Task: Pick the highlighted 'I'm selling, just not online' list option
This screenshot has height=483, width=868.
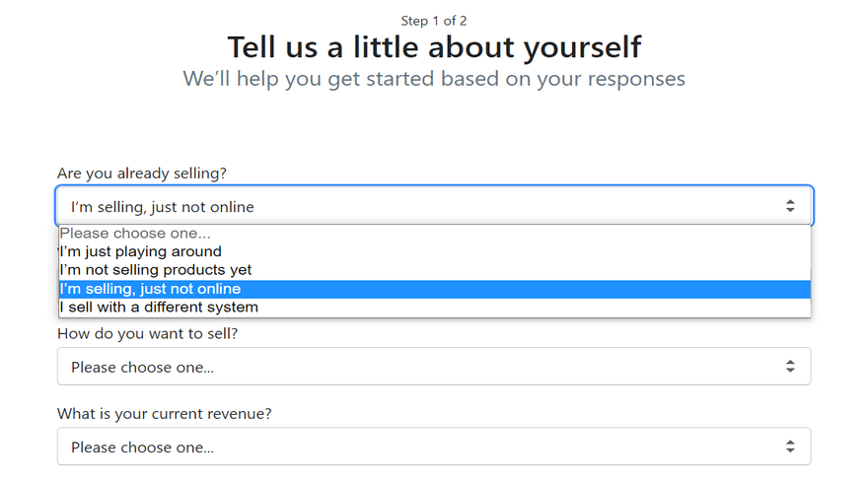Action: tap(150, 289)
